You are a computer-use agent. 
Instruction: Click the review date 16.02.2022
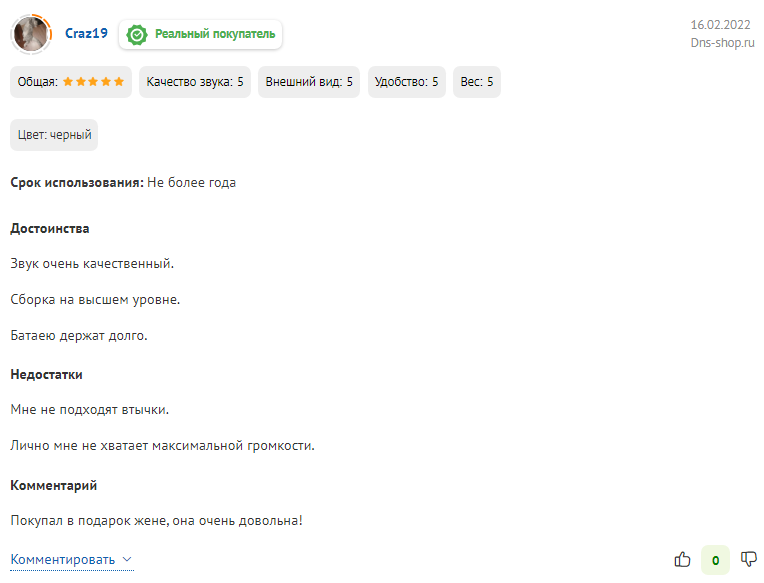[x=720, y=25]
